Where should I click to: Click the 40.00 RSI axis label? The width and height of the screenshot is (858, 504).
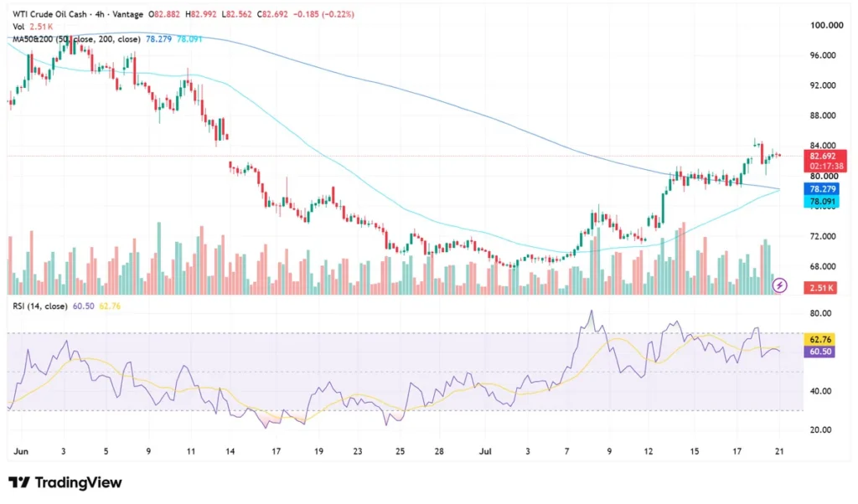(820, 391)
